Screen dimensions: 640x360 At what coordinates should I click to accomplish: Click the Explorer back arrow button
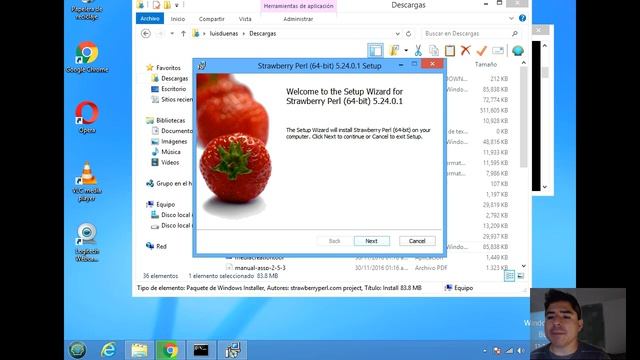click(146, 33)
